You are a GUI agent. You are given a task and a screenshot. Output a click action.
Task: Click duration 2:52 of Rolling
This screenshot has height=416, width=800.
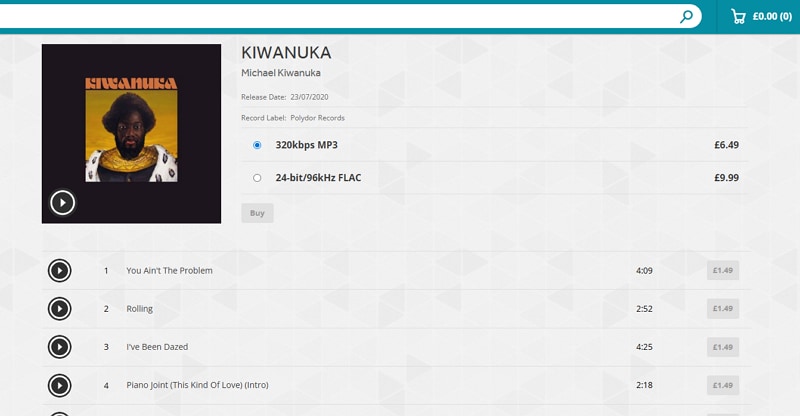(644, 309)
